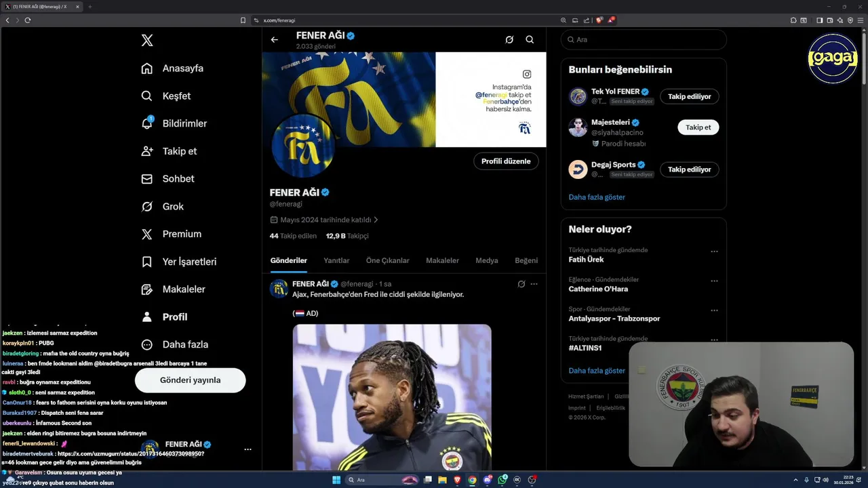Go back using the profile header arrow
Image resolution: width=868 pixels, height=488 pixels.
(x=275, y=39)
